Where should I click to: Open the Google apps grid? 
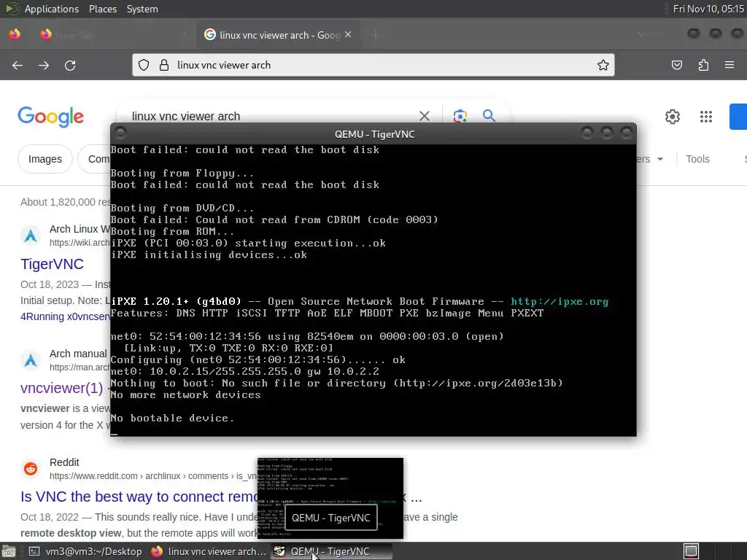[x=706, y=117]
